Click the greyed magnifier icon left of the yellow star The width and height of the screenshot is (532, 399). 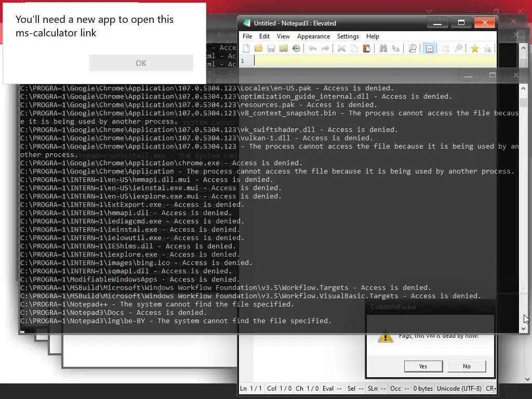458,48
